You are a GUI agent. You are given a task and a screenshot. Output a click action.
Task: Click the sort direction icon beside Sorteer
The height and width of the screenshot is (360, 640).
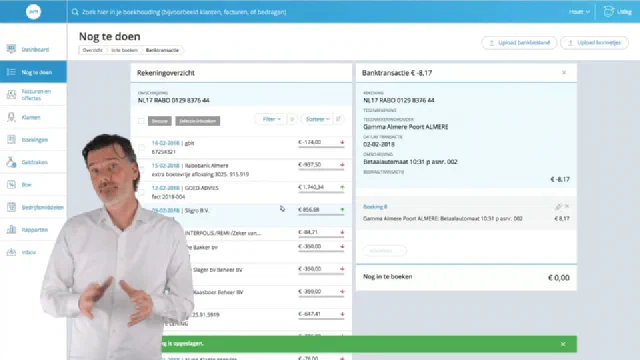pyautogui.click(x=339, y=119)
